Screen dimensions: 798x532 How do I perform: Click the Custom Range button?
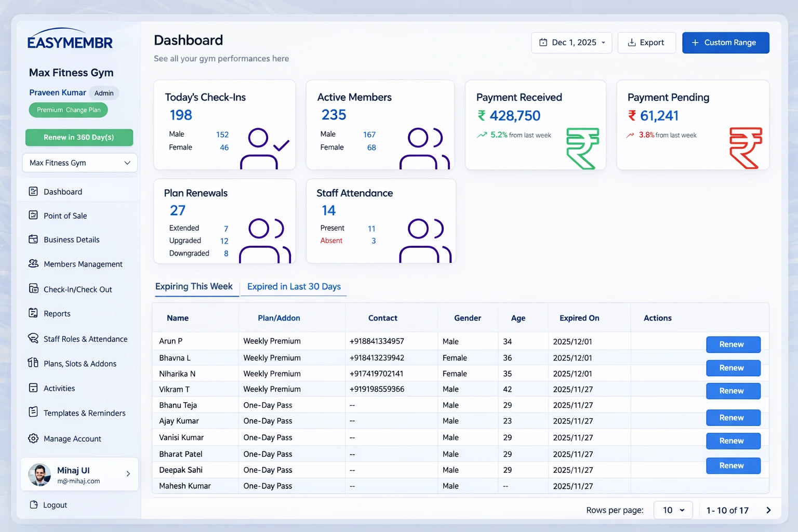pos(725,43)
